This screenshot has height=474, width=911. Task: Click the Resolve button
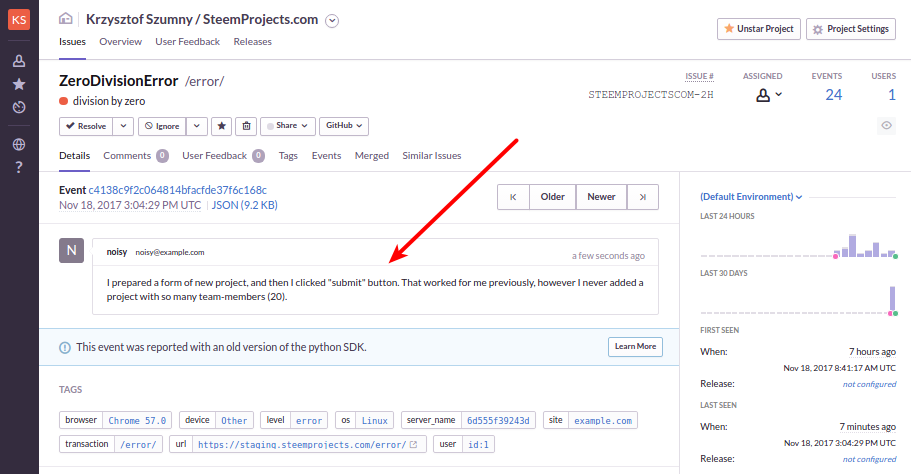pyautogui.click(x=86, y=126)
